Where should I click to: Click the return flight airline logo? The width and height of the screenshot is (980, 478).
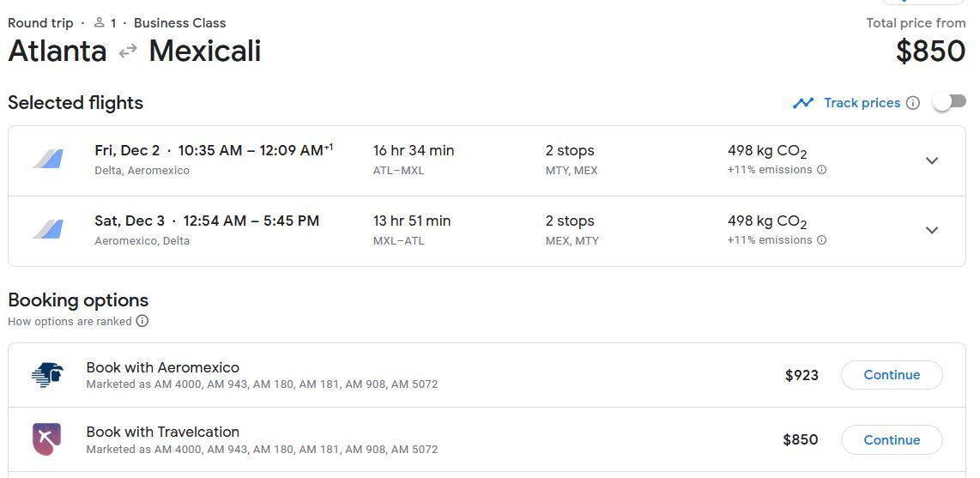point(48,230)
